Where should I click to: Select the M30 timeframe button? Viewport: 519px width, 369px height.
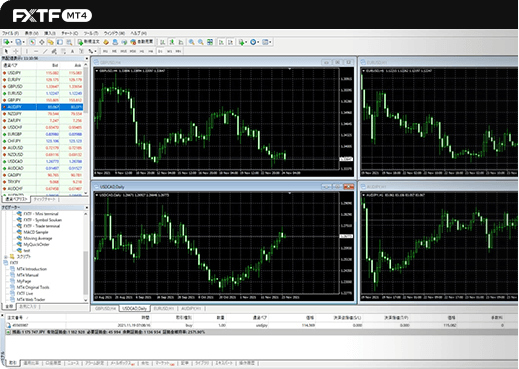coord(133,51)
